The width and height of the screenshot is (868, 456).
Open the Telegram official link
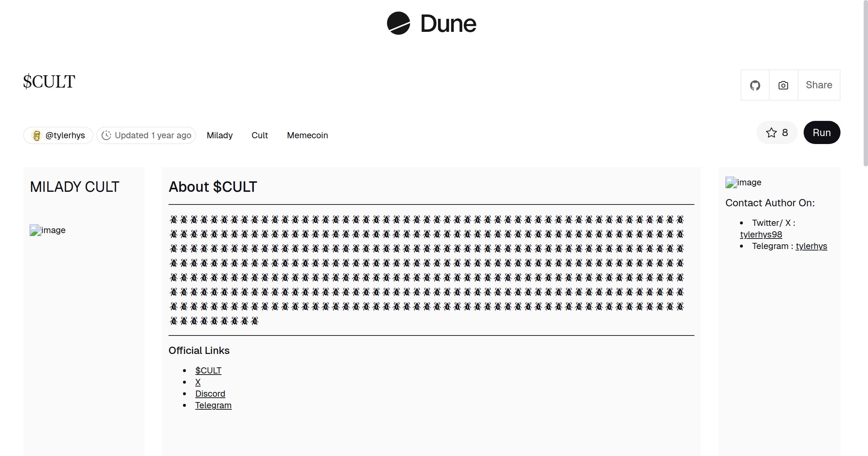(213, 405)
